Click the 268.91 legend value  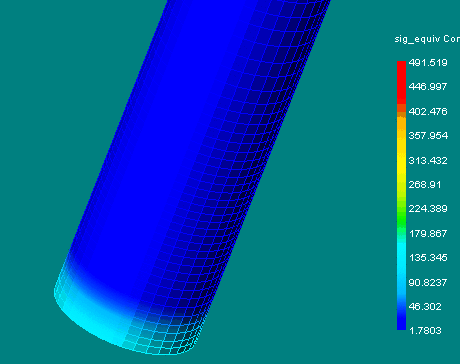(425, 185)
